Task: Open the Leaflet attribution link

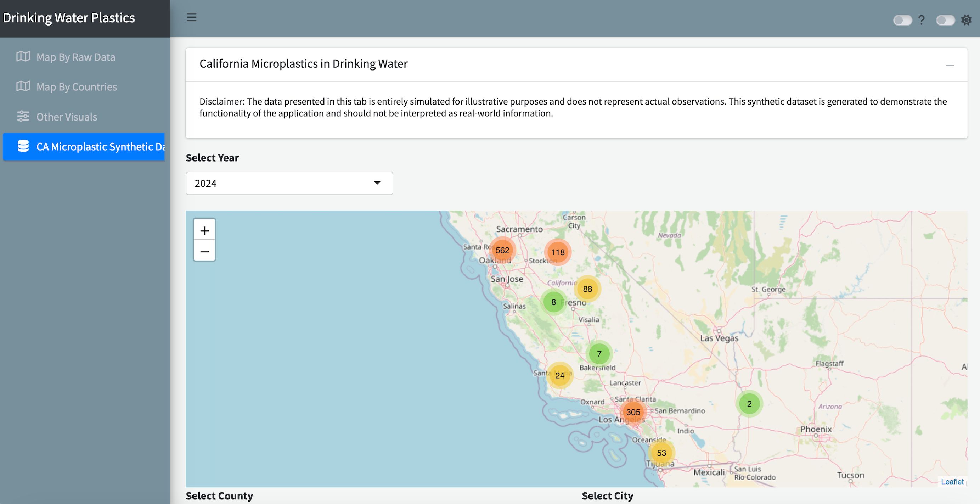Action: click(x=952, y=482)
